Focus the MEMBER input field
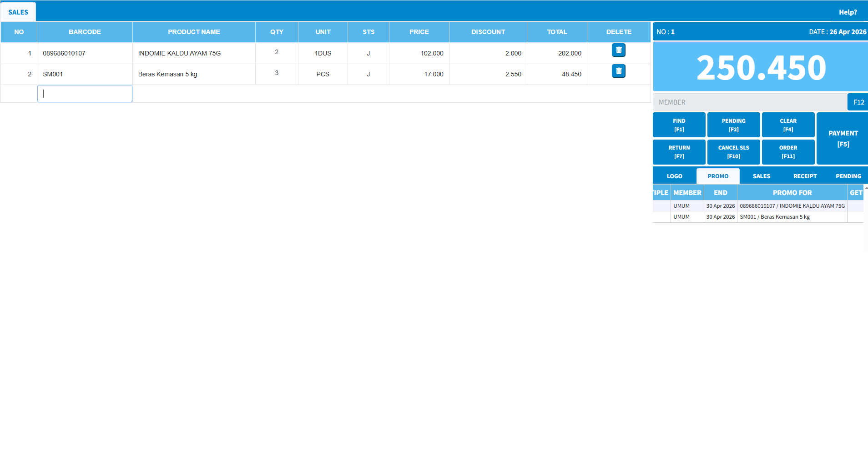The width and height of the screenshot is (868, 451). (x=750, y=102)
